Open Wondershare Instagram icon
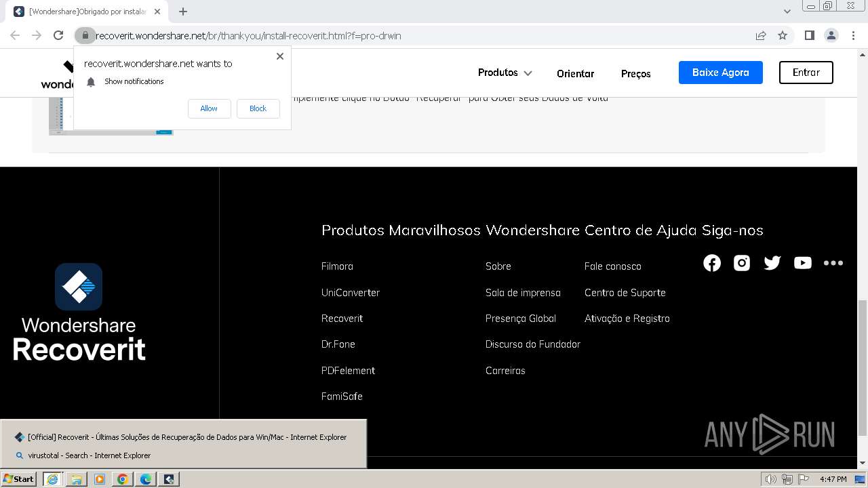Viewport: 868px width, 488px height. (742, 263)
